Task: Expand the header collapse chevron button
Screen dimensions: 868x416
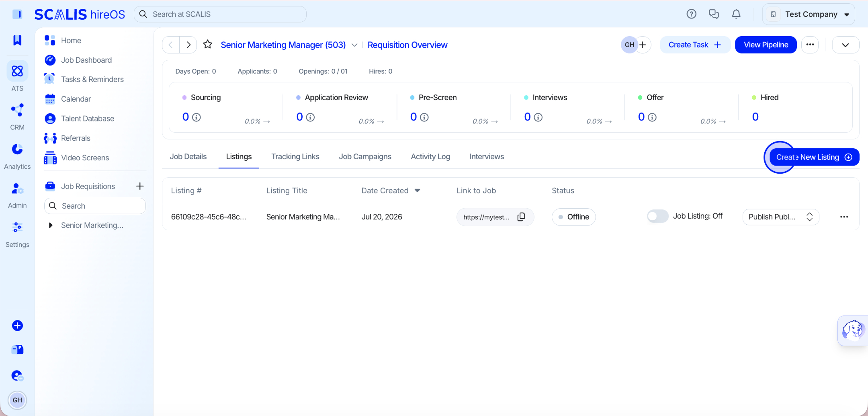Action: point(845,45)
